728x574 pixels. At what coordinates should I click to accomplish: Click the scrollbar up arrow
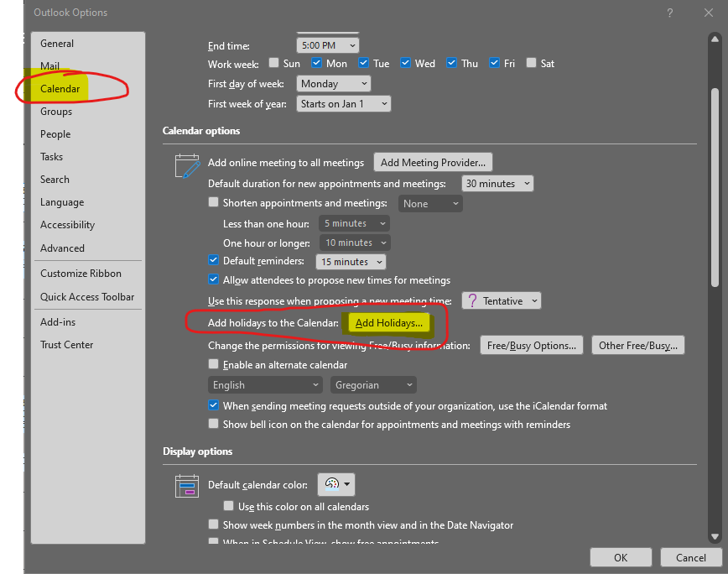point(715,39)
